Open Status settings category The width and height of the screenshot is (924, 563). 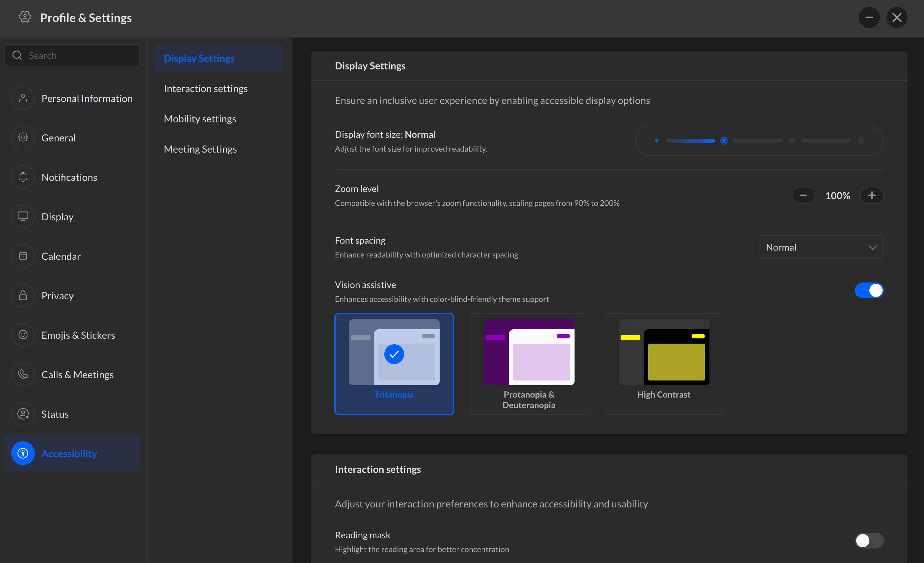pyautogui.click(x=72, y=414)
